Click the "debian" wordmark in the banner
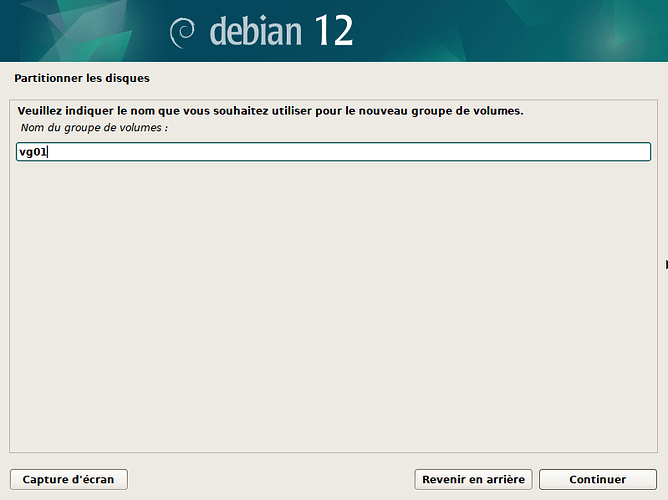Viewport: 668px width, 500px height. tap(256, 31)
